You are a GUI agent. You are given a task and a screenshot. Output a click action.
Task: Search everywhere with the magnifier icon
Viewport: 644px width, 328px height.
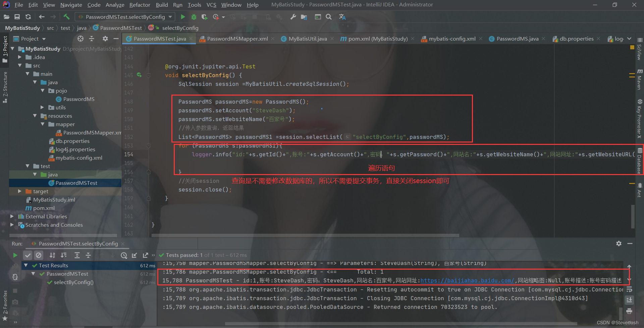click(x=329, y=17)
